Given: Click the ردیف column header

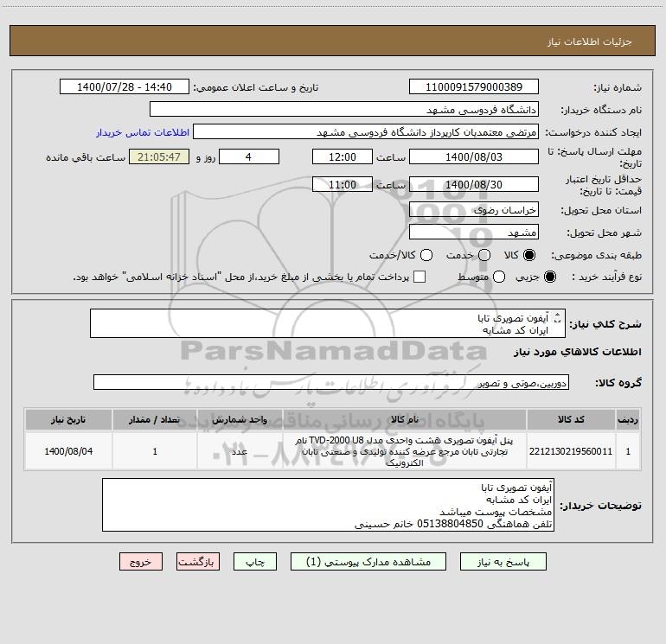Looking at the screenshot, I should pos(628,419).
